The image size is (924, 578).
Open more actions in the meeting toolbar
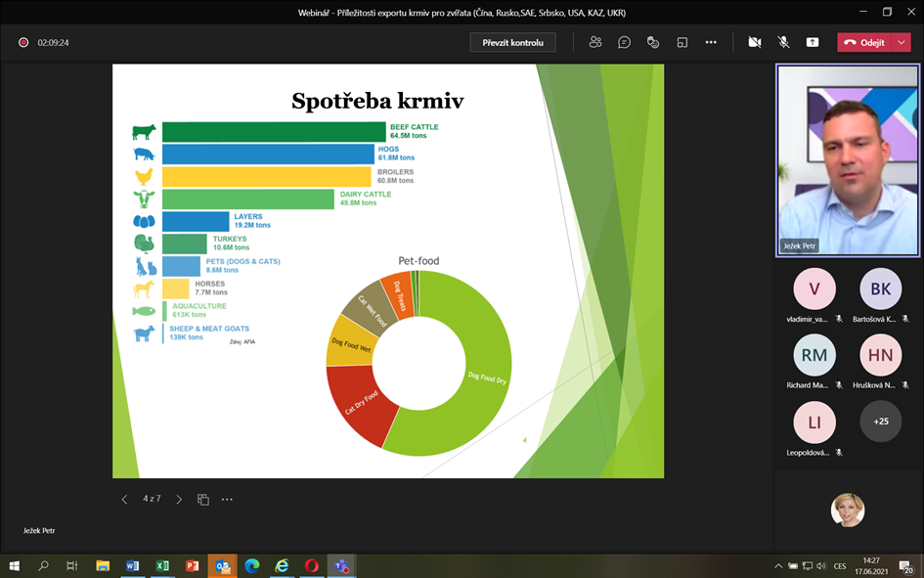click(x=711, y=42)
